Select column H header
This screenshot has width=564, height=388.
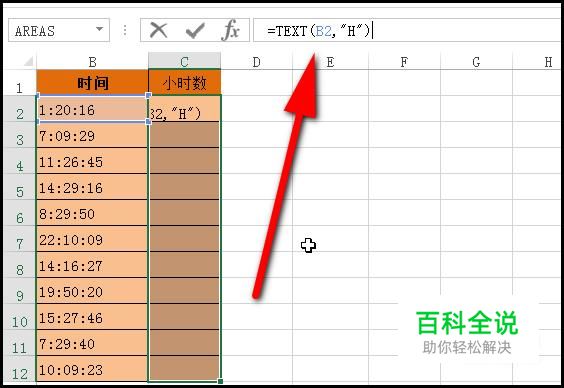538,61
